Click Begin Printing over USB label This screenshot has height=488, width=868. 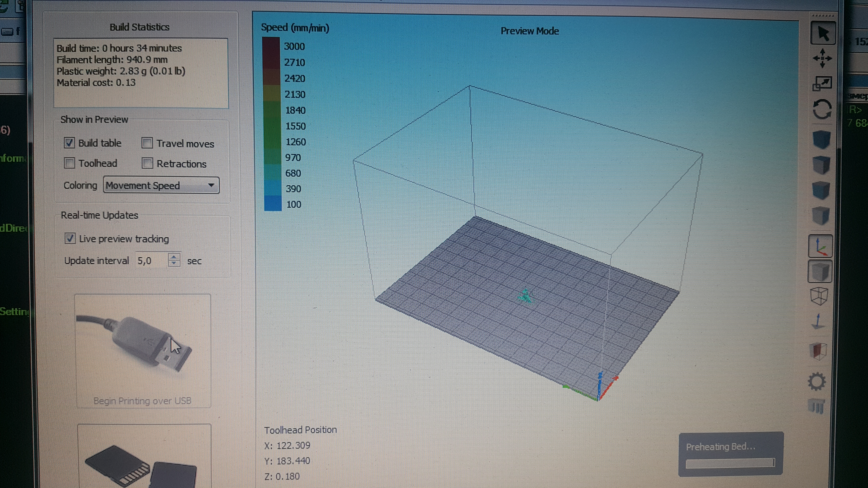[142, 401]
